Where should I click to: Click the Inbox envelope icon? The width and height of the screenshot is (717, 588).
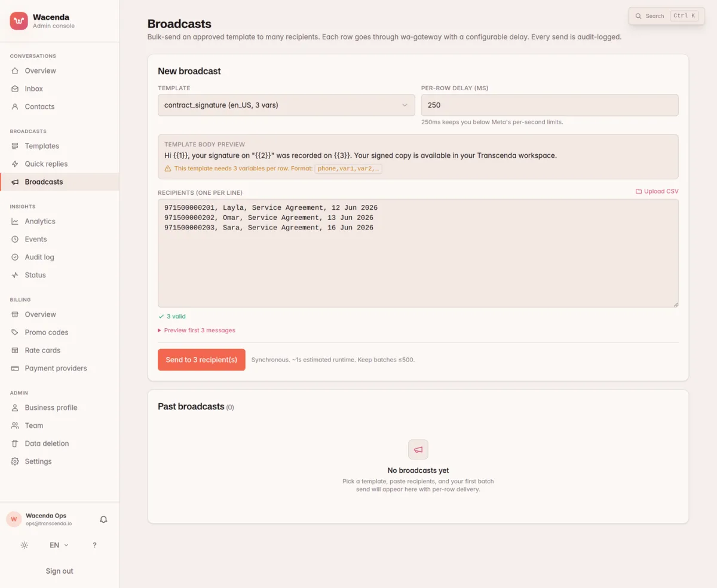pyautogui.click(x=15, y=88)
